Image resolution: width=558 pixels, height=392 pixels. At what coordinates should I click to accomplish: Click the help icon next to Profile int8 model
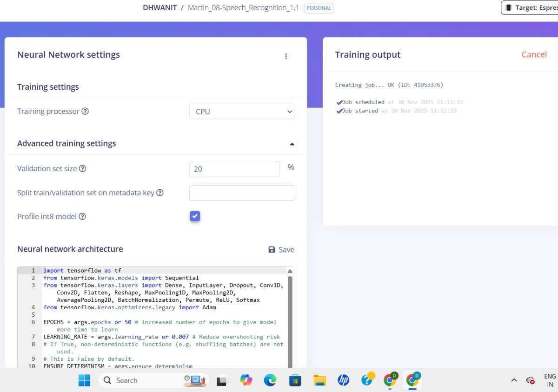82,217
